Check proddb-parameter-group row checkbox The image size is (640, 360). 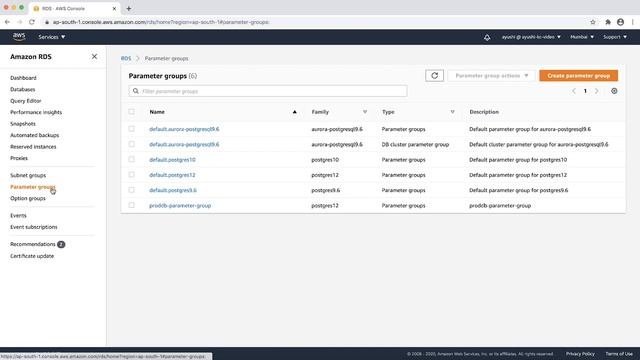click(131, 205)
